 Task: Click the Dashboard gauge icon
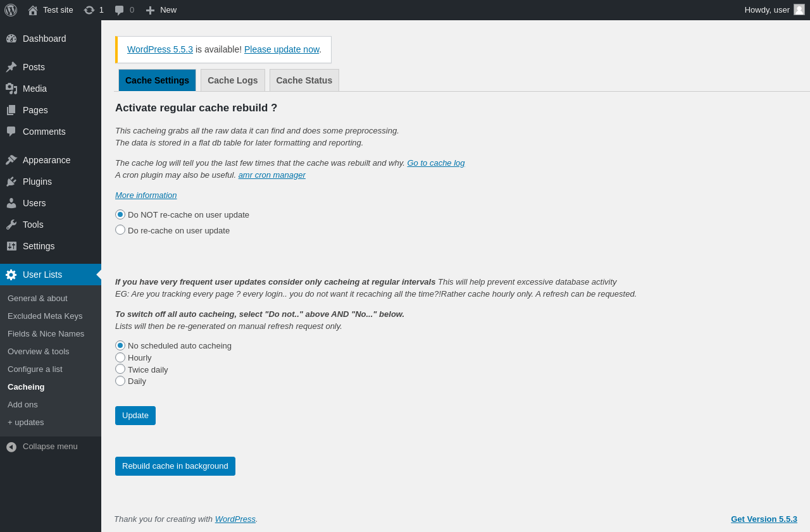pyautogui.click(x=11, y=39)
